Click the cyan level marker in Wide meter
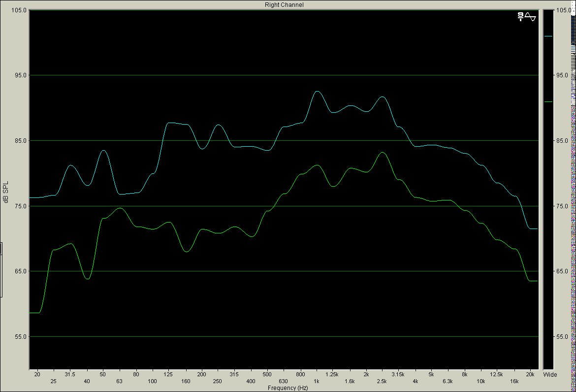This screenshot has height=392, width=576. coord(548,36)
